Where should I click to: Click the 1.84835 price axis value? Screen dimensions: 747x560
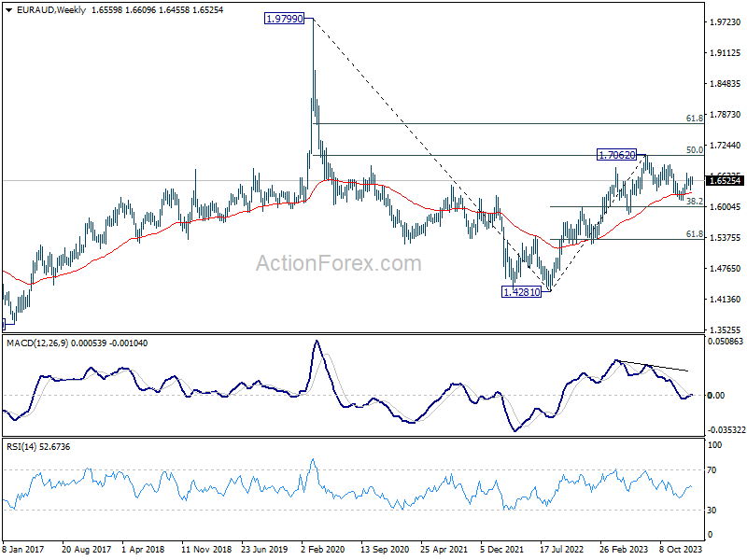pos(726,84)
